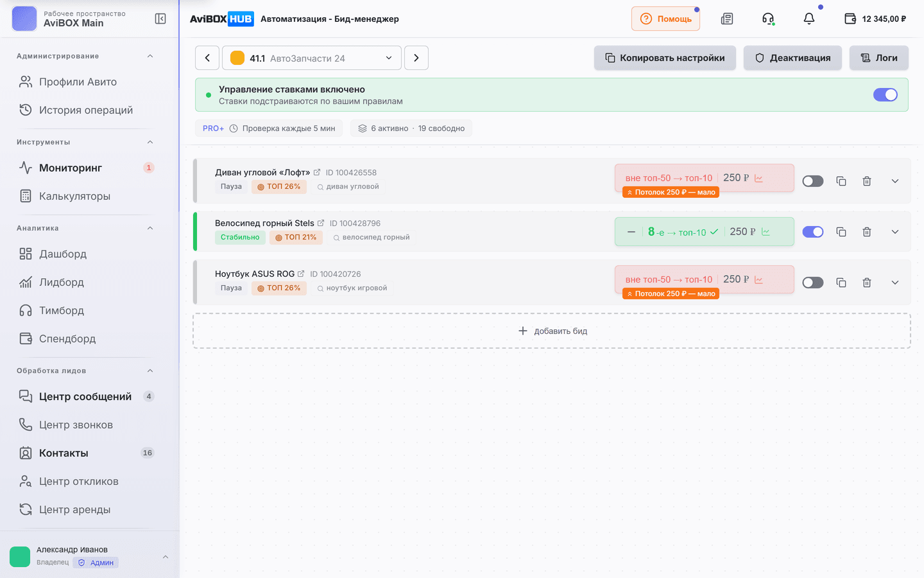Collapse the Инструменты sidebar section

pyautogui.click(x=150, y=142)
